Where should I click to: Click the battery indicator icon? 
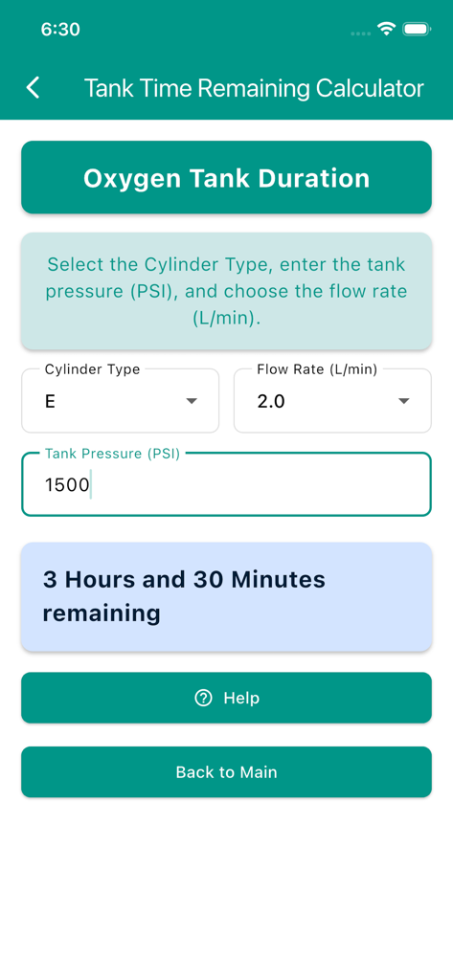point(416,29)
